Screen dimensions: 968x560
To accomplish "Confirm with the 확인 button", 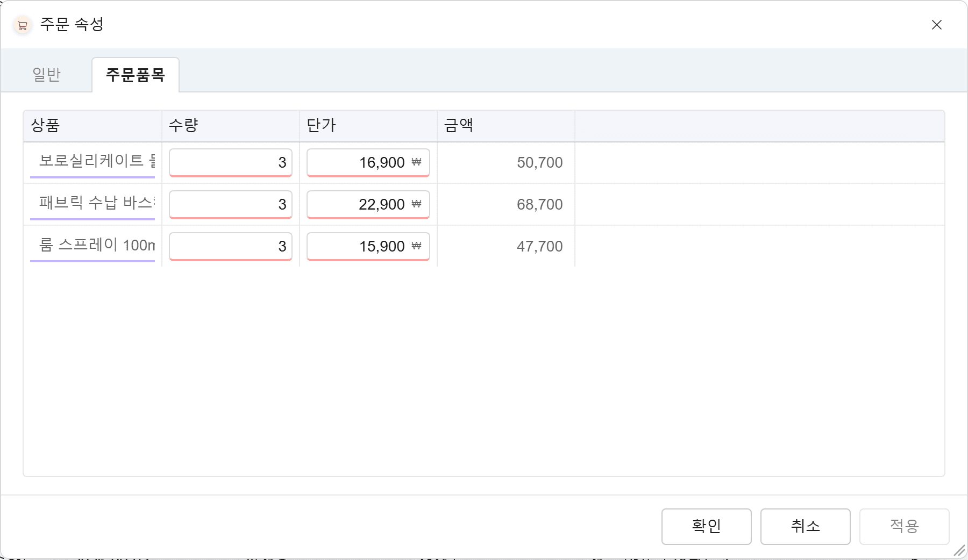I will click(707, 527).
